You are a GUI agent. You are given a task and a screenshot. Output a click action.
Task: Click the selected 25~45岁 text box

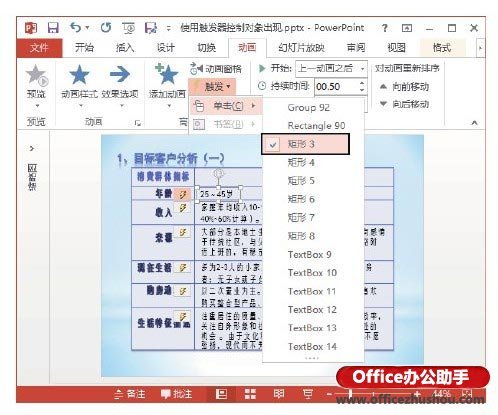click(x=218, y=194)
